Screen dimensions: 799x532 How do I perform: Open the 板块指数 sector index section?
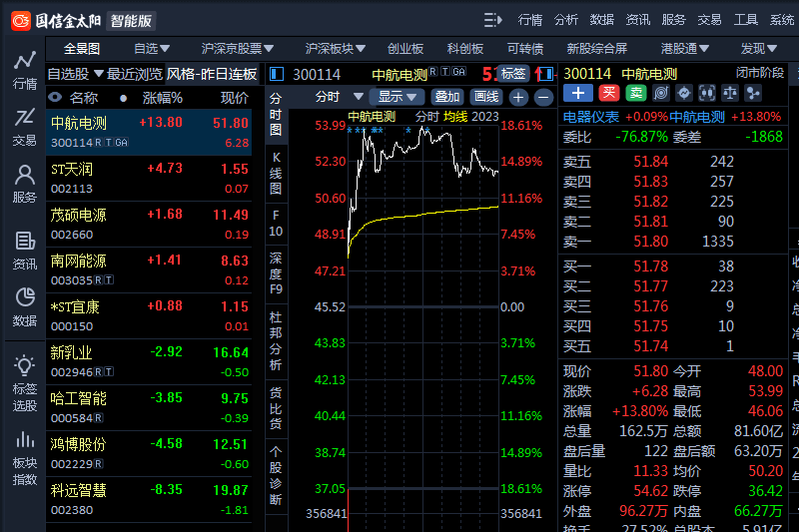click(24, 458)
